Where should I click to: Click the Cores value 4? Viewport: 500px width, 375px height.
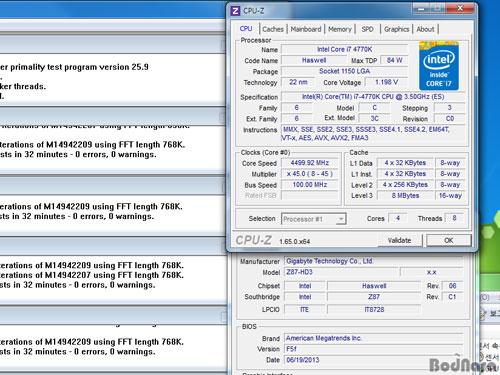[398, 218]
